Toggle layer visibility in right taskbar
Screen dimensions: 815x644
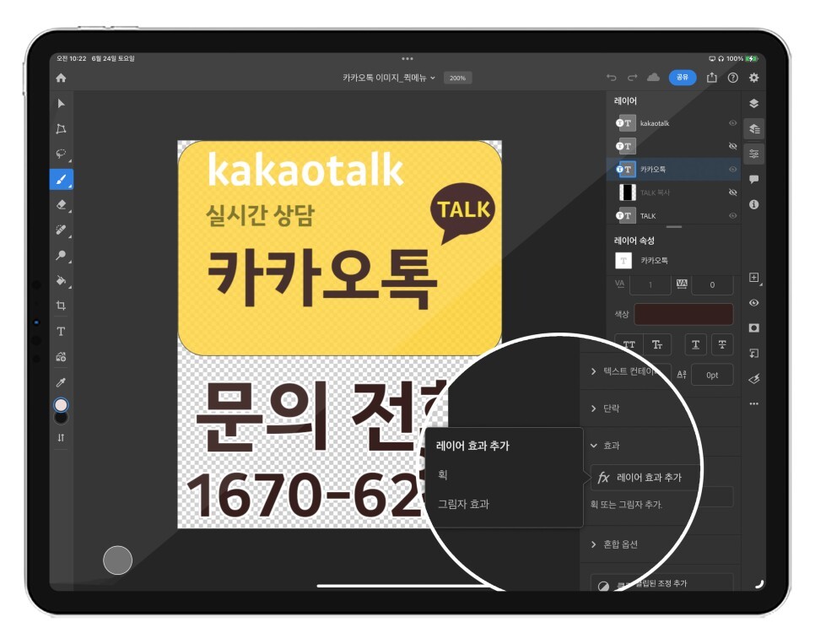tap(753, 303)
